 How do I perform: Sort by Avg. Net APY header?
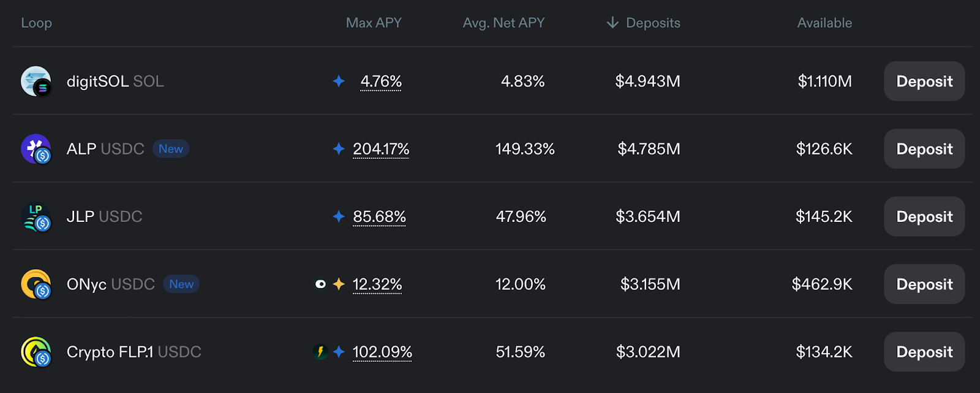tap(503, 23)
